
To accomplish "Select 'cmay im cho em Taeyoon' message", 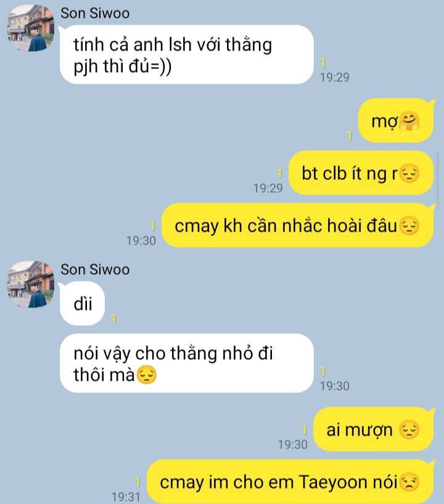I will coord(290,481).
